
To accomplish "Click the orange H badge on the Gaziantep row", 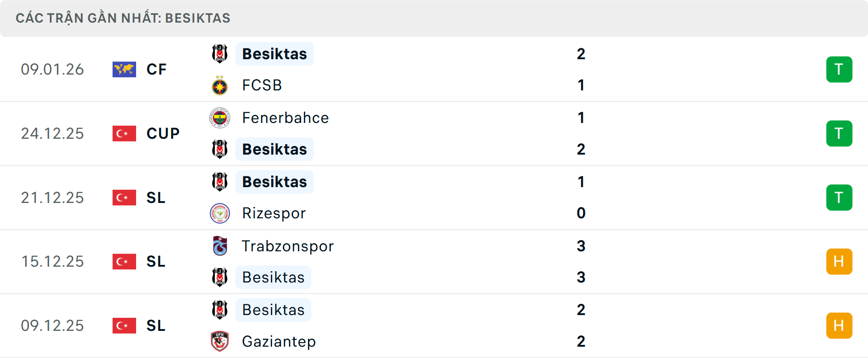I will pos(839,325).
